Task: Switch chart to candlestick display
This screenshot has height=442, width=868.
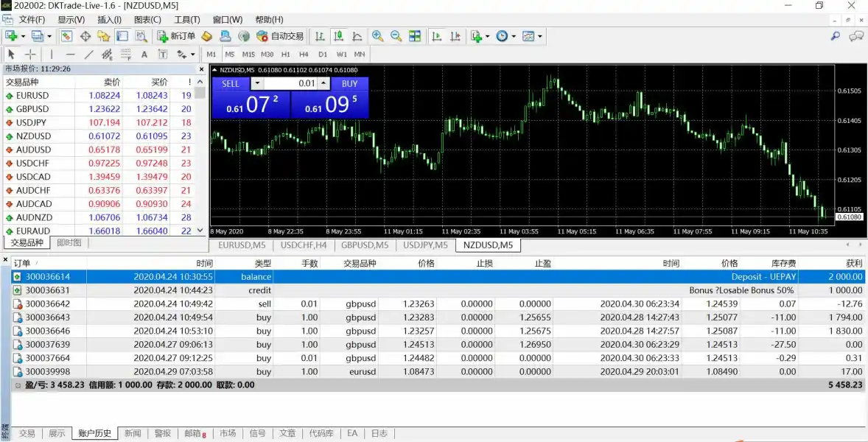Action: tap(338, 36)
